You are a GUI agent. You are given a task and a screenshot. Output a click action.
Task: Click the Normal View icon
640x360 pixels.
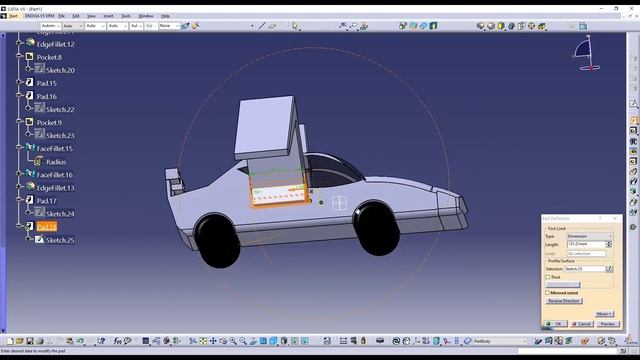point(253,341)
